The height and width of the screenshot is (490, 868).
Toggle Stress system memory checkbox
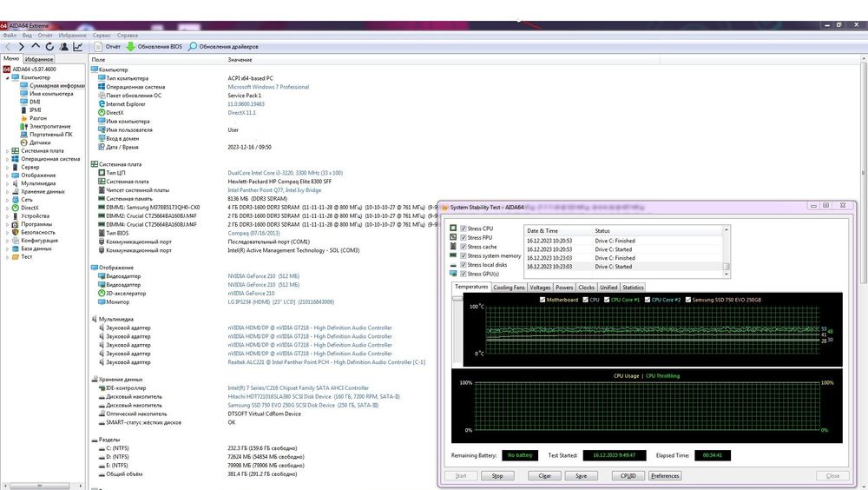[x=464, y=255]
